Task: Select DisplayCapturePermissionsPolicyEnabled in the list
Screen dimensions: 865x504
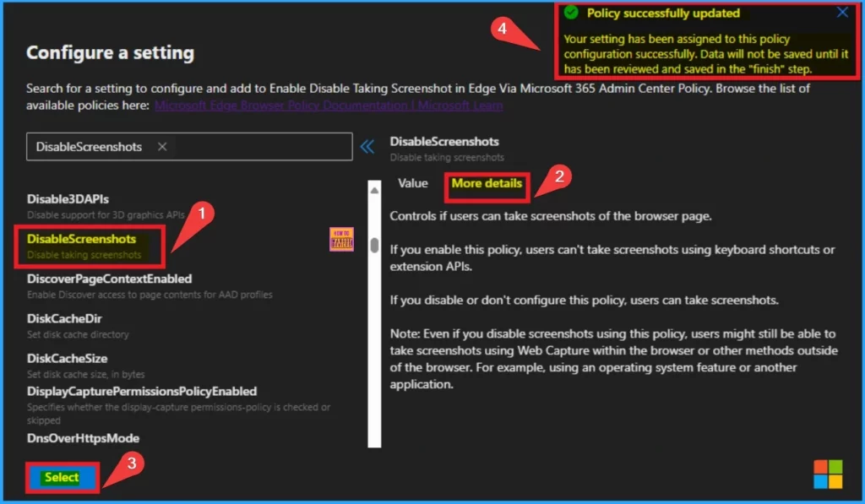Action: 141,391
